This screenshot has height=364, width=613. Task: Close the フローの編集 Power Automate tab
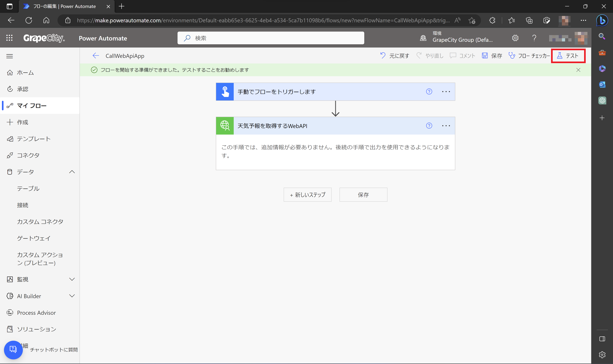pyautogui.click(x=108, y=6)
